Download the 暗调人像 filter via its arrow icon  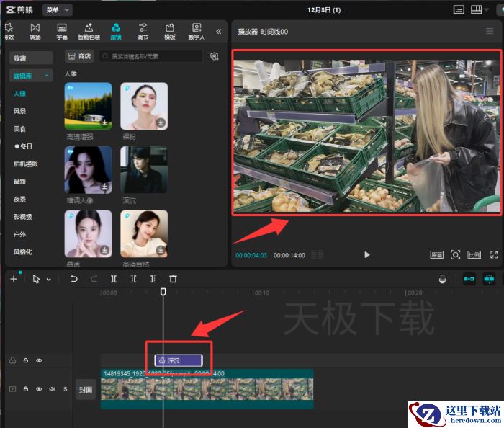click(x=105, y=187)
